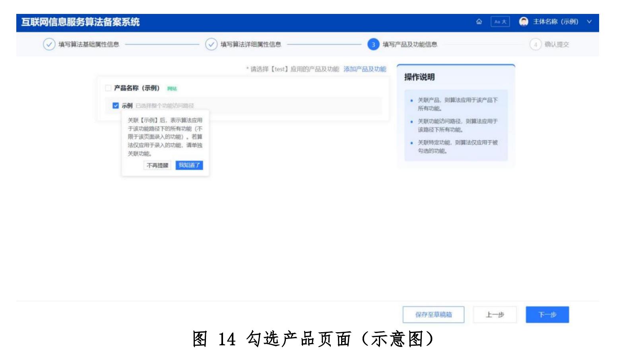The height and width of the screenshot is (364, 621).
Task: Click second step checkmark circle icon
Action: (211, 44)
